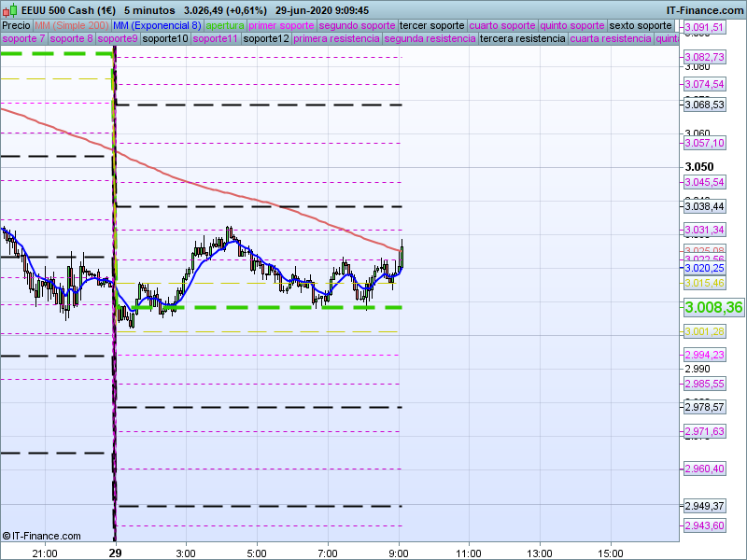Open the soporte10 indicator label

tap(165, 39)
